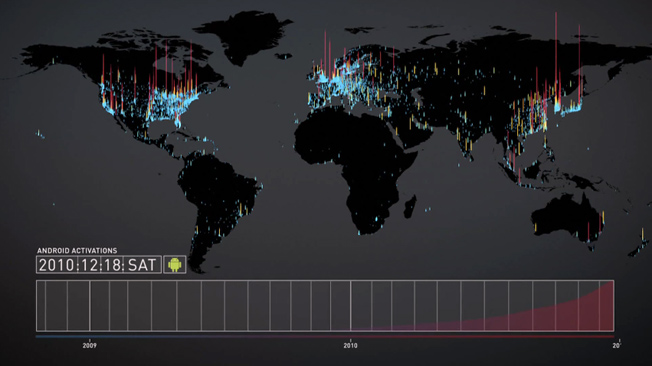652x366 pixels.
Task: Jump to the 2009 timeline label
Action: pyautogui.click(x=89, y=345)
